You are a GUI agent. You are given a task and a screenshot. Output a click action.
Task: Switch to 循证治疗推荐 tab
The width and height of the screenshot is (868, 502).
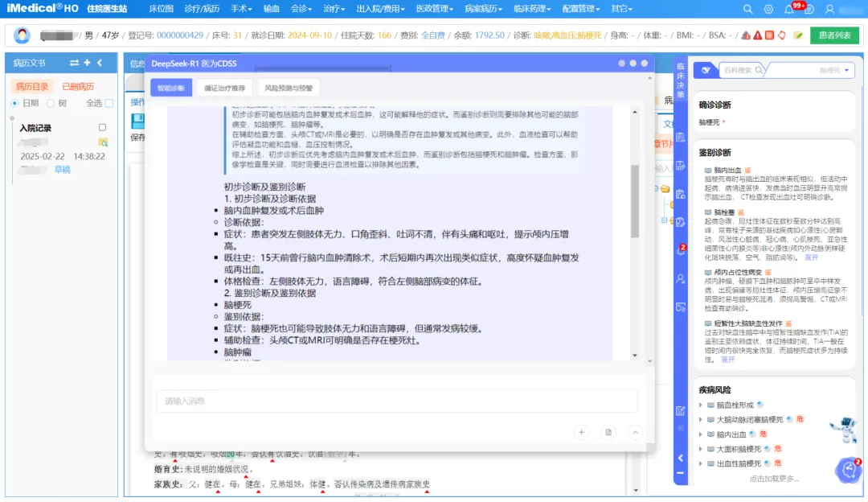(224, 88)
